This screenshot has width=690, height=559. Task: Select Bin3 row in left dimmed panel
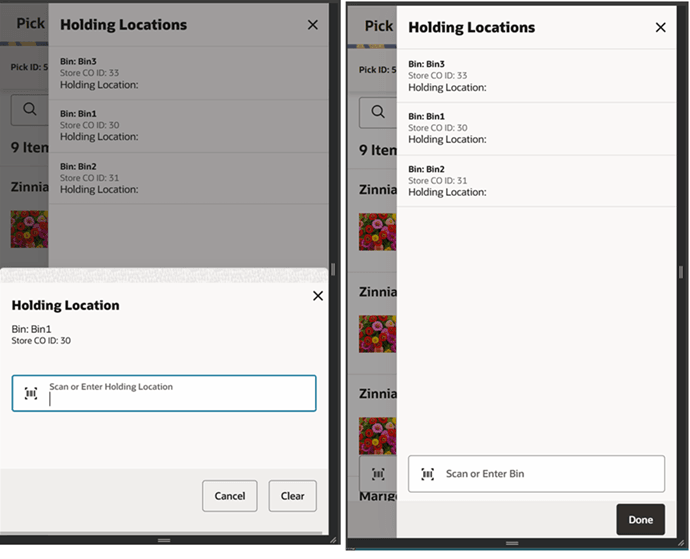click(x=188, y=73)
